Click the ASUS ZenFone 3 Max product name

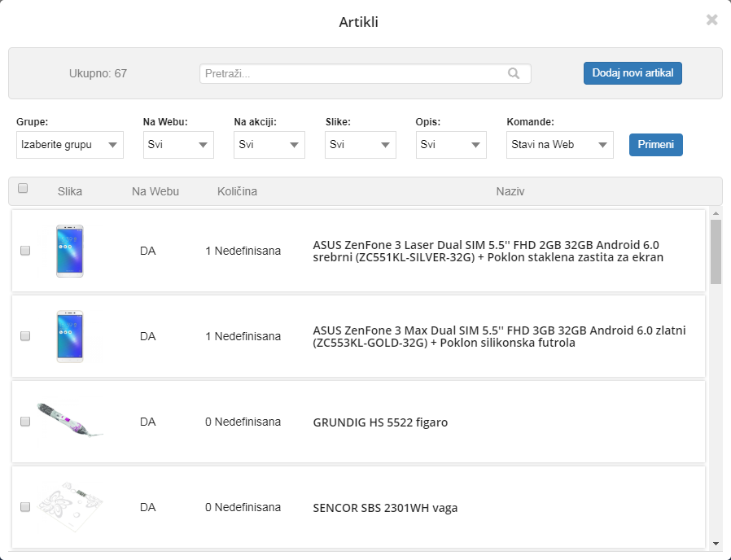[x=499, y=337]
